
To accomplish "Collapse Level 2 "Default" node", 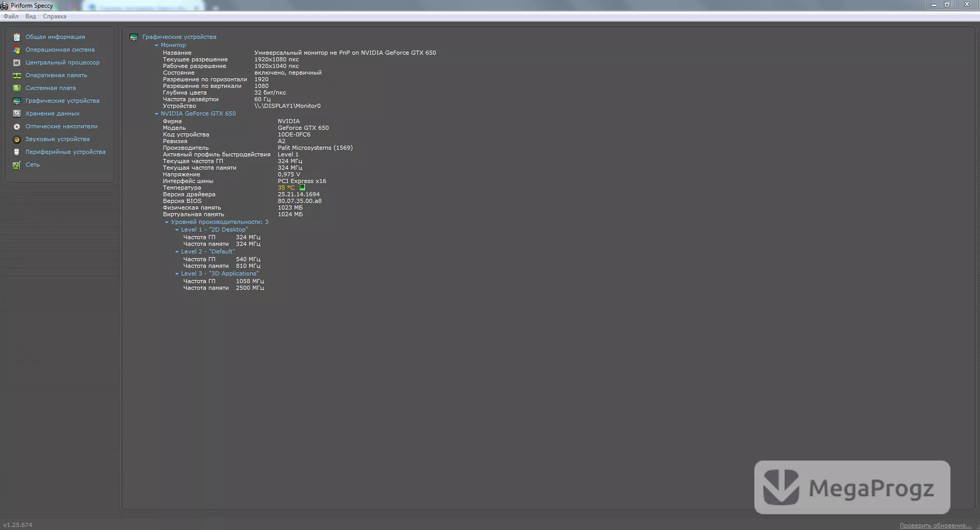I will tap(177, 252).
